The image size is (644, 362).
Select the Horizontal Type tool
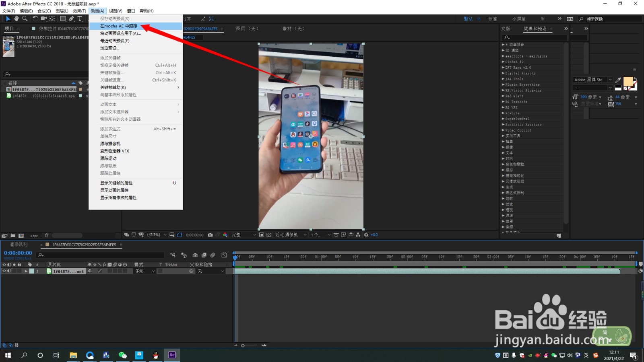tap(80, 19)
